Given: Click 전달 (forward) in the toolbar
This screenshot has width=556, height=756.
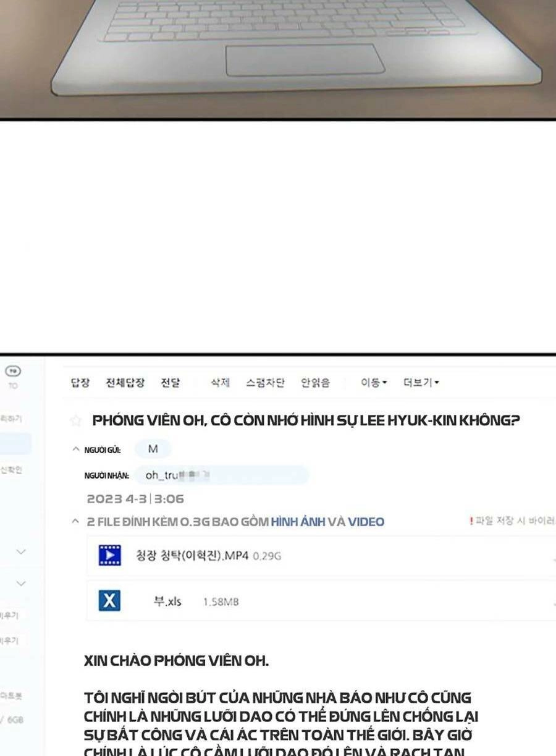Looking at the screenshot, I should click(x=171, y=383).
